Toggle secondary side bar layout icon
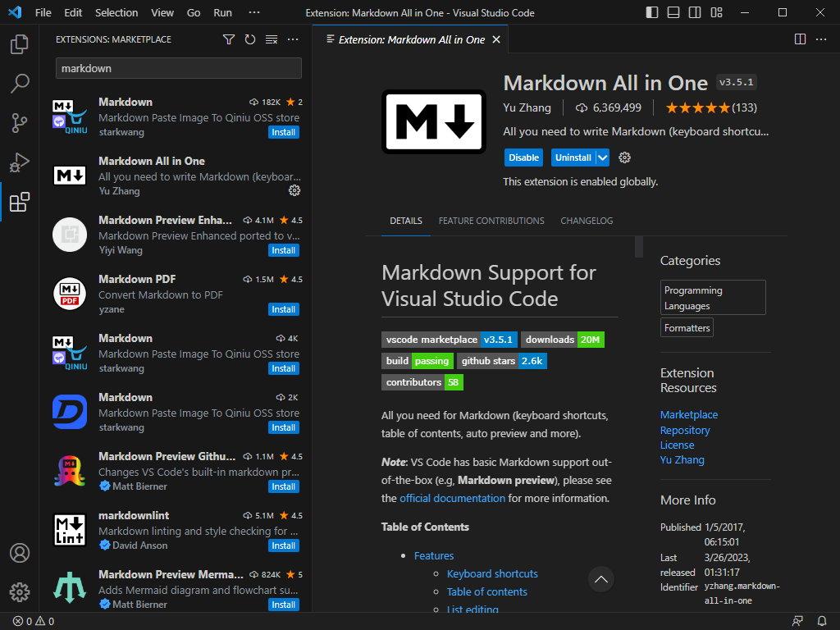 695,12
